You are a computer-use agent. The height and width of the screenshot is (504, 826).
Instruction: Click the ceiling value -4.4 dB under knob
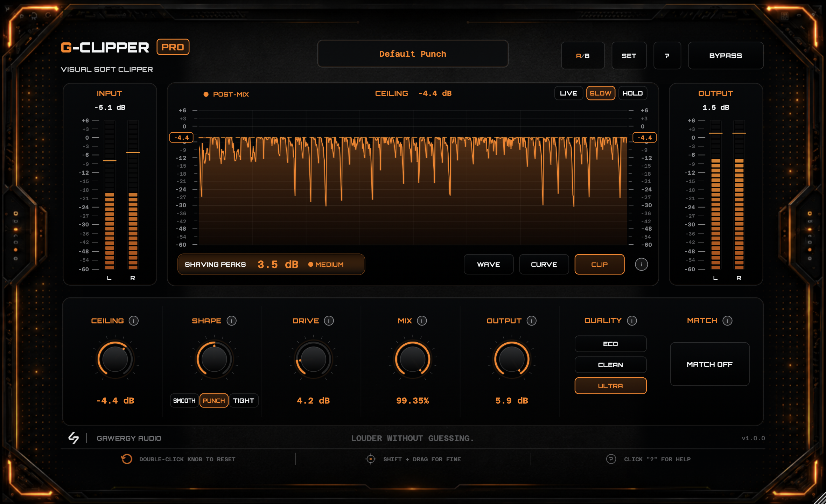(115, 401)
